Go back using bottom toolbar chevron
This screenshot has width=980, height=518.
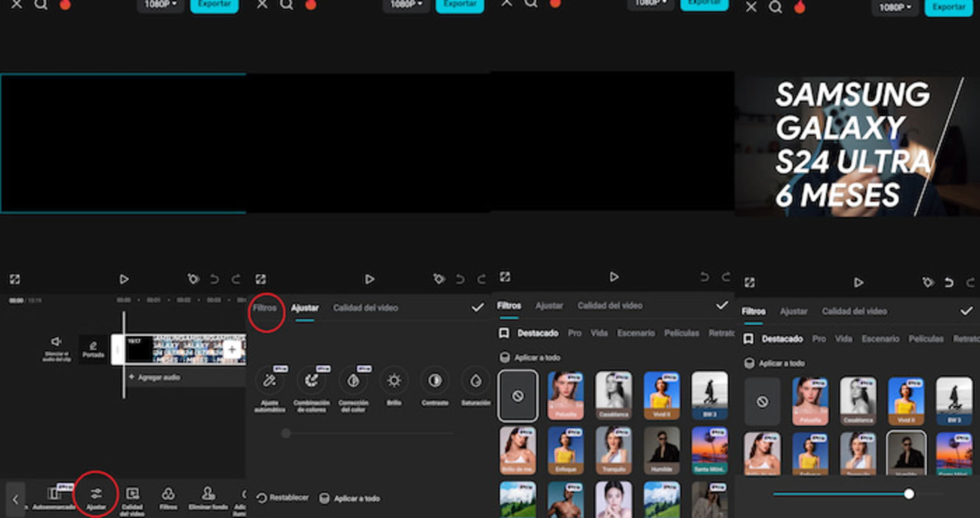[x=15, y=499]
